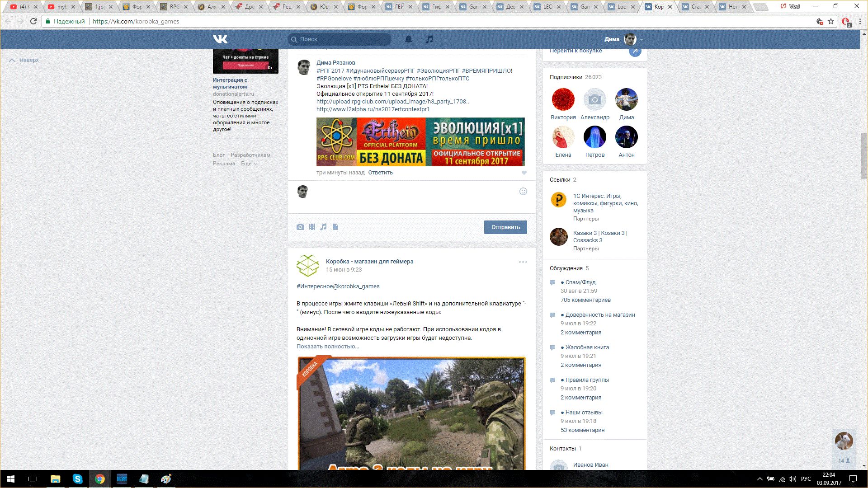The width and height of the screenshot is (868, 488).
Task: Attach a document with file icon
Action: (x=335, y=227)
